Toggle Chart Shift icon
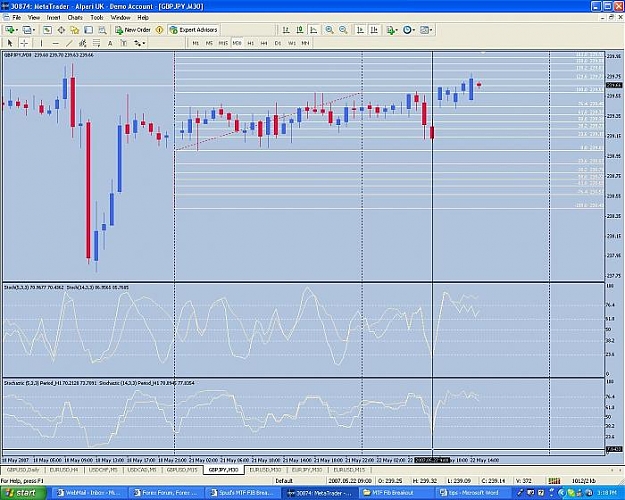 tap(374, 30)
